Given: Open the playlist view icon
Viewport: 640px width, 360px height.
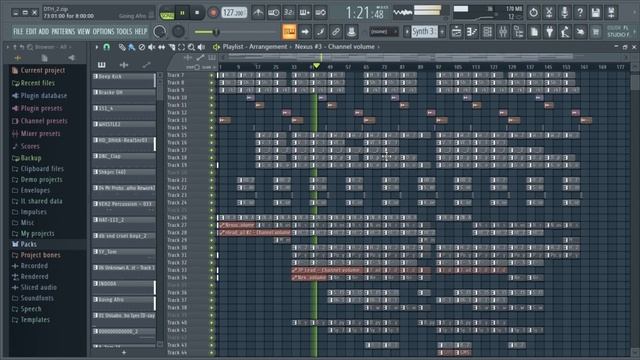Looking at the screenshot, I should tap(456, 31).
